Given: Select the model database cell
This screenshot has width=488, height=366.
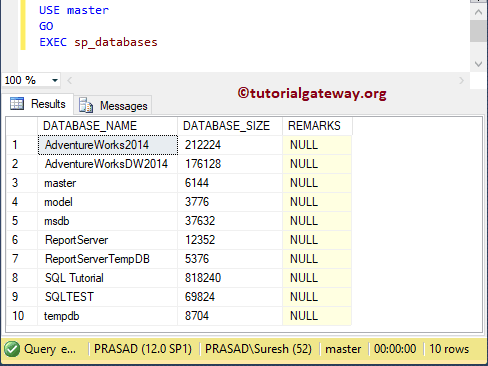Looking at the screenshot, I should click(108, 202).
